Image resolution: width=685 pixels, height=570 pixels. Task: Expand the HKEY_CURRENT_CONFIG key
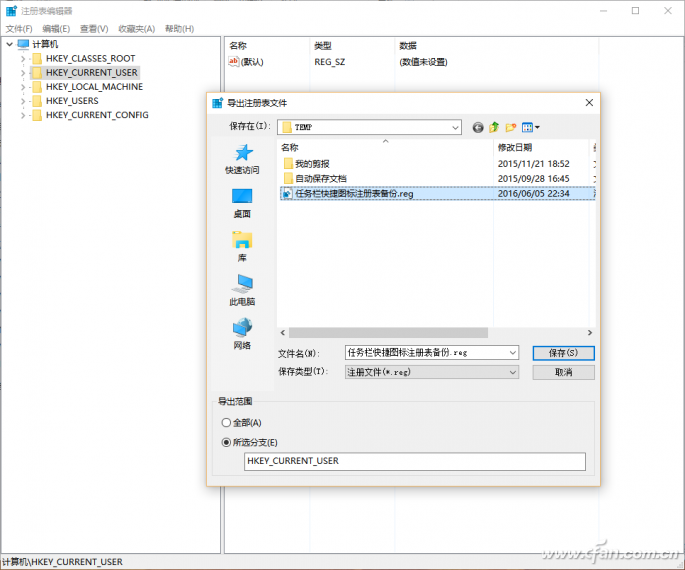pos(23,115)
